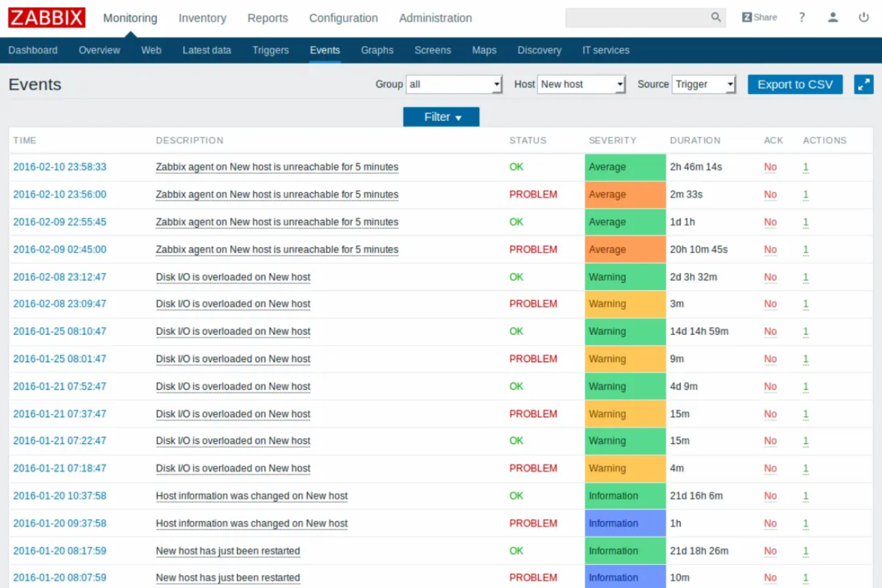
Task: Toggle fullscreen with the expand arrows icon
Action: [x=864, y=84]
